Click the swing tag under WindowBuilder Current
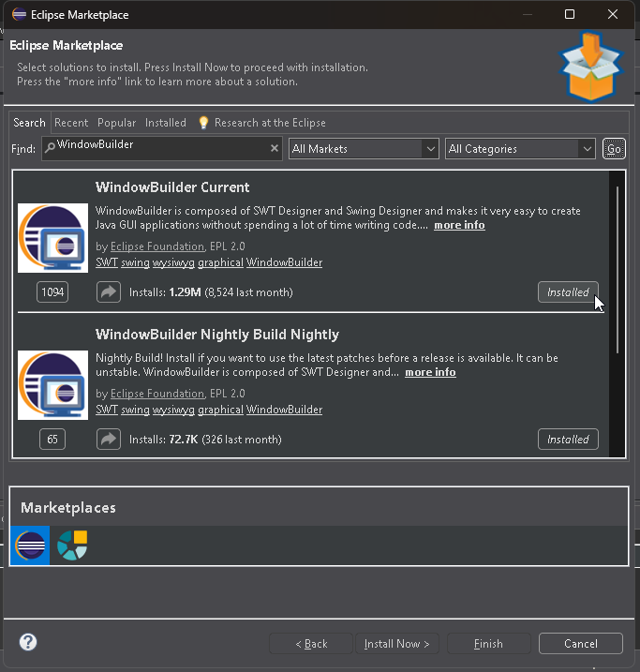Viewport: 640px width, 672px height. (x=135, y=262)
